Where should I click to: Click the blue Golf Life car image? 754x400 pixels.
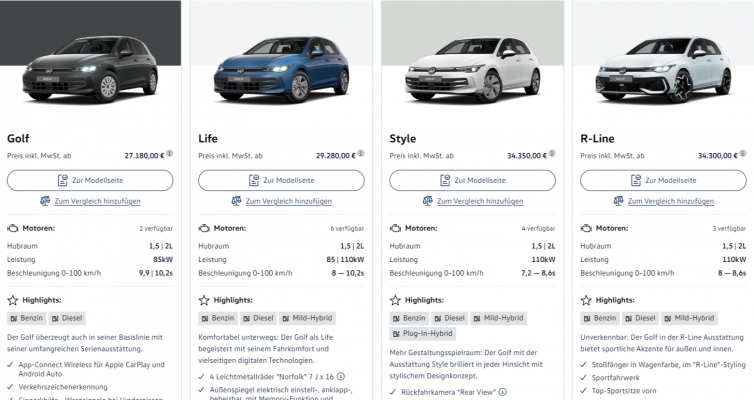pos(281,70)
